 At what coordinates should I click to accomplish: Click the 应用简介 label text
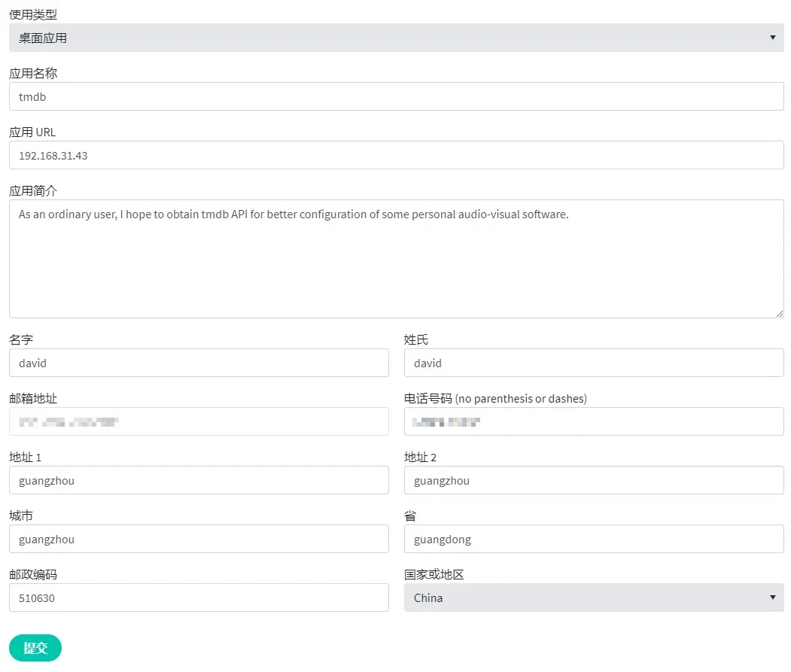[32, 191]
